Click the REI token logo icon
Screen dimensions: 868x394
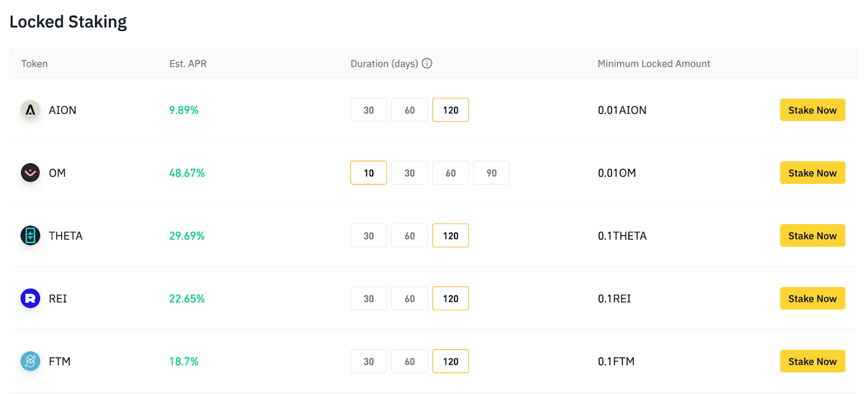click(x=30, y=299)
